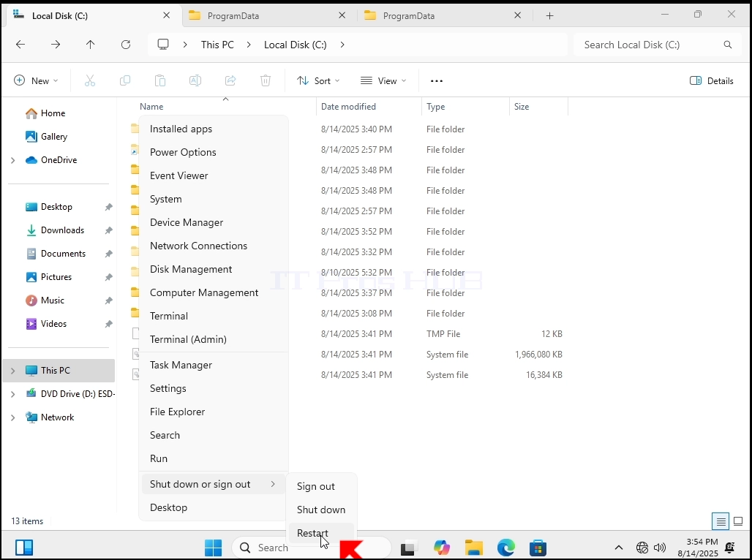Image resolution: width=752 pixels, height=560 pixels.
Task: Click the Copy icon in toolbar
Action: 124,80
